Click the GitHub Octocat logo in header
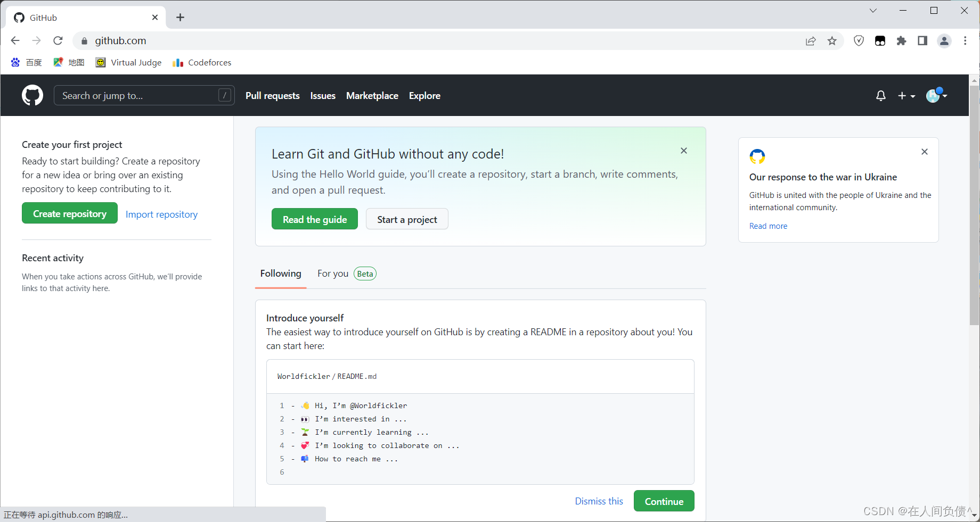 [32, 95]
